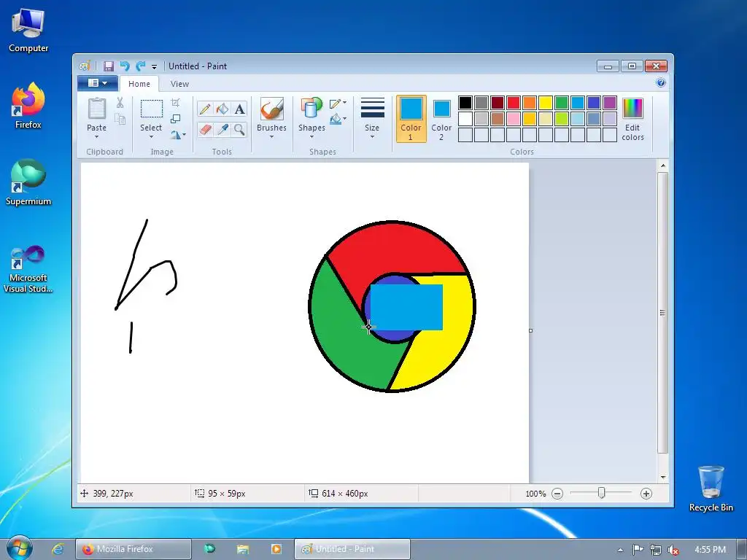
Task: Pick the purple color swatch
Action: 610,102
